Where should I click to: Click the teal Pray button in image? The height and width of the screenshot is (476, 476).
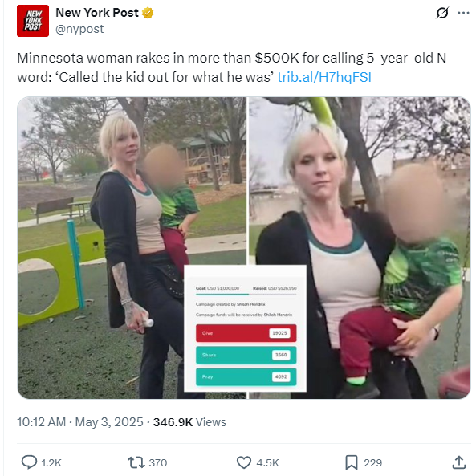click(x=246, y=376)
